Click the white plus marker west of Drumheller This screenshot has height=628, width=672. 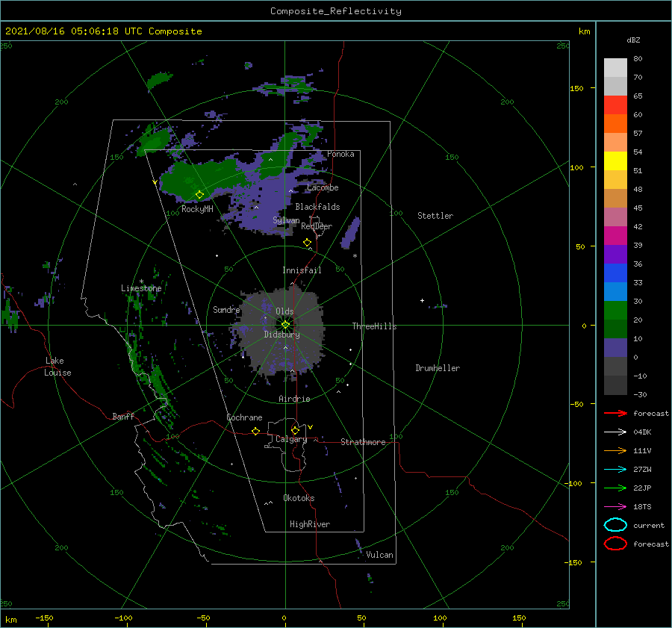pos(422,300)
